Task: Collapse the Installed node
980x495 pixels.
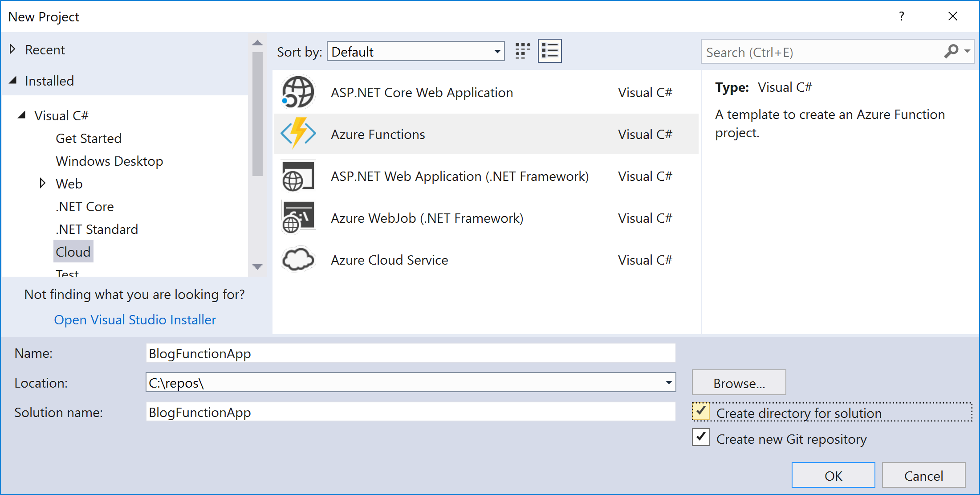Action: pyautogui.click(x=13, y=81)
